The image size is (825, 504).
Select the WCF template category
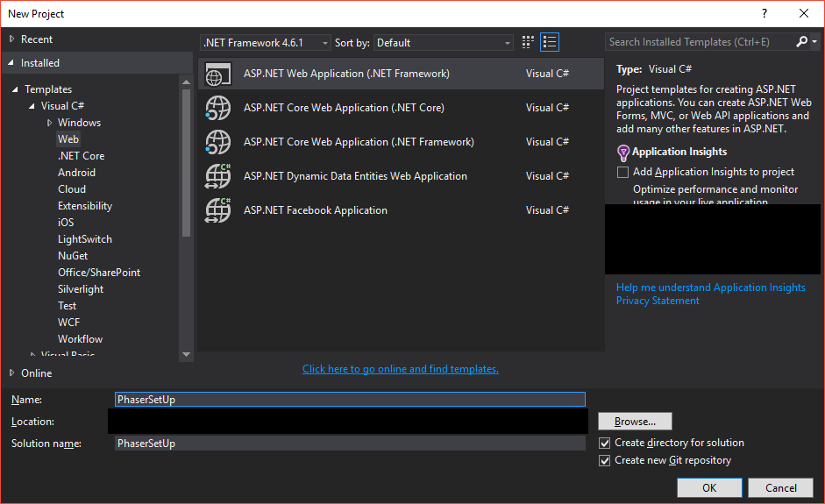(x=68, y=323)
